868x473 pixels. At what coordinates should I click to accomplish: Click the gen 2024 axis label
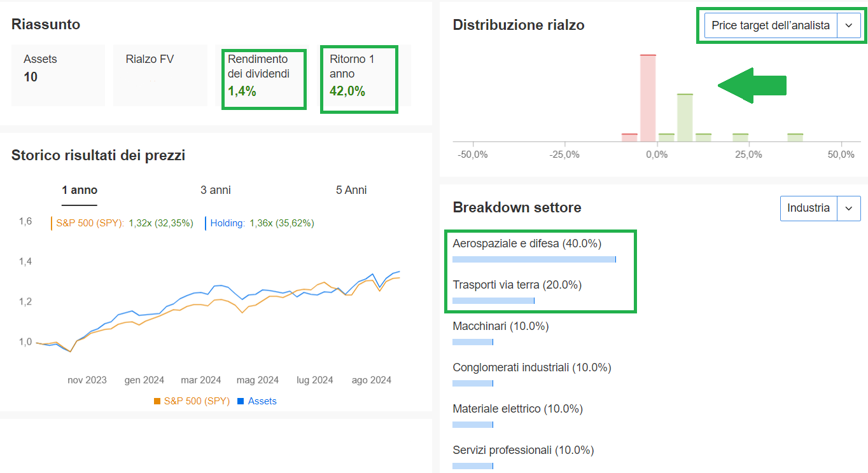(144, 380)
